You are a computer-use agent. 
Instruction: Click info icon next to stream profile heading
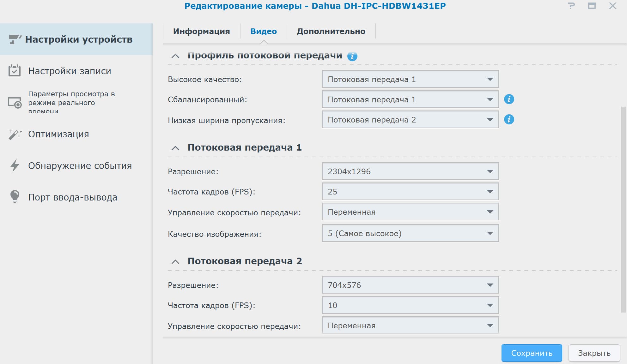tap(352, 56)
